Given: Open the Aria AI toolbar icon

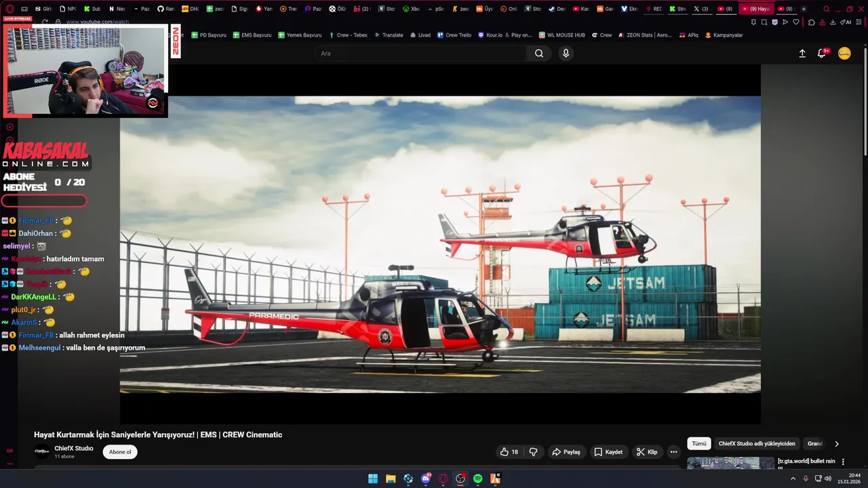Looking at the screenshot, I should tap(846, 22).
